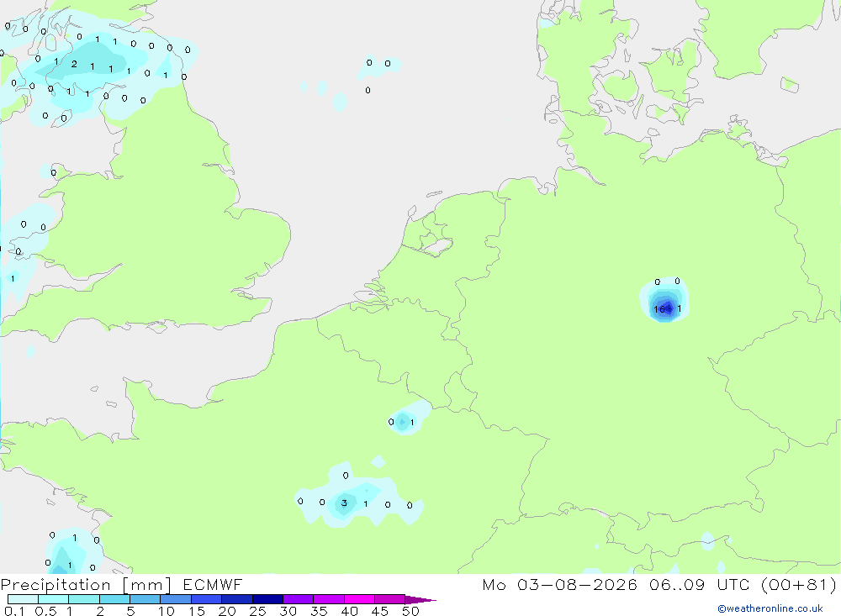Click the legend label '50'
The width and height of the screenshot is (841, 616).
point(410,611)
